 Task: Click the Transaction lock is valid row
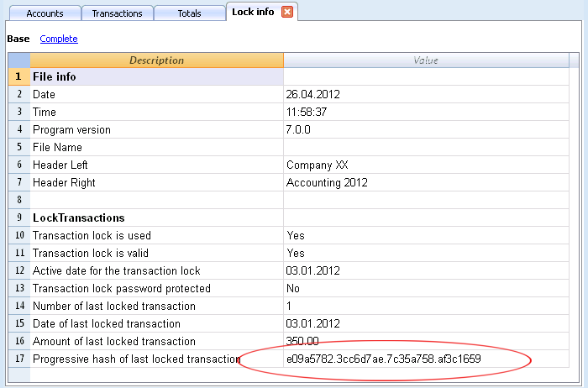[288, 253]
